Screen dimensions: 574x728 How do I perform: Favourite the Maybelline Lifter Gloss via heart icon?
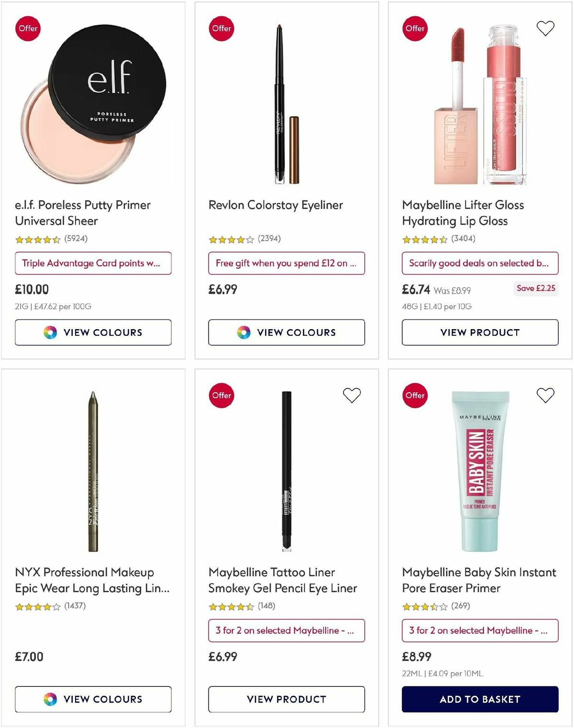(545, 30)
